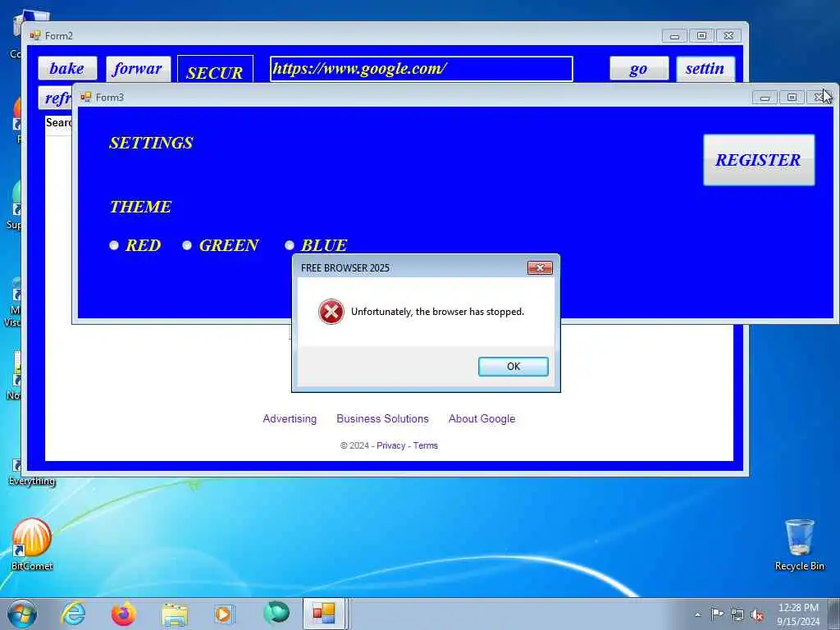Open the Privacy link
This screenshot has height=630, width=840.
coord(390,445)
